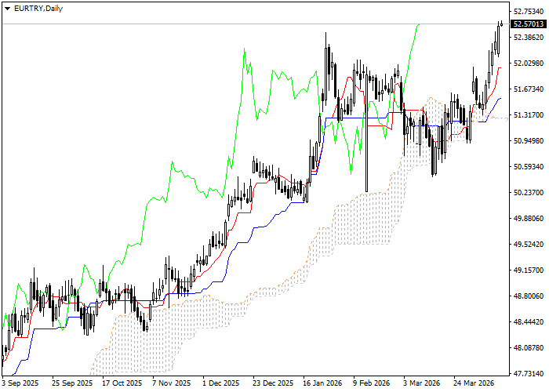Select the current price tag 52.57013
This screenshot has height=392, width=549.
[528, 24]
